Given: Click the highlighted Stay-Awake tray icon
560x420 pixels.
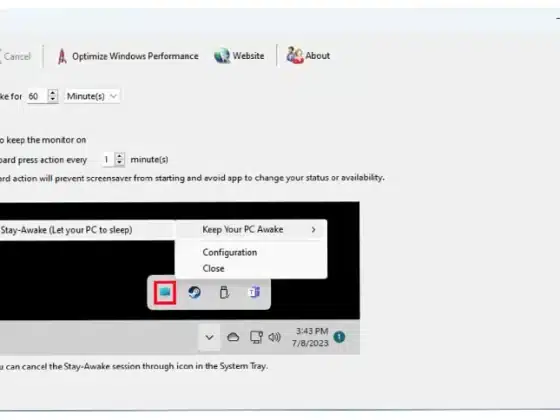Looking at the screenshot, I should [x=165, y=292].
